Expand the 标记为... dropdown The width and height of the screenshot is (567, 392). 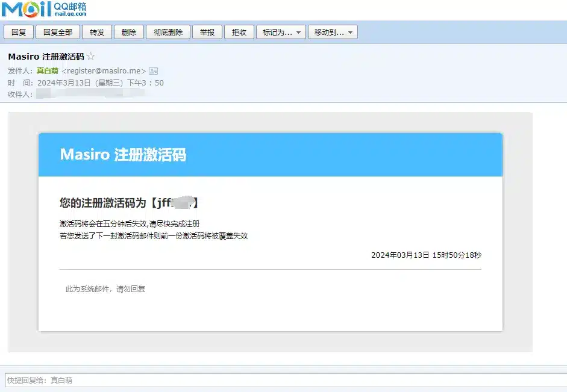[281, 33]
